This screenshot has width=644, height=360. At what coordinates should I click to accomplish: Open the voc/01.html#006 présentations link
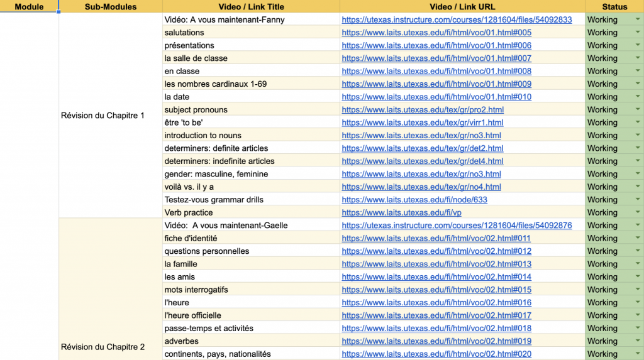436,45
